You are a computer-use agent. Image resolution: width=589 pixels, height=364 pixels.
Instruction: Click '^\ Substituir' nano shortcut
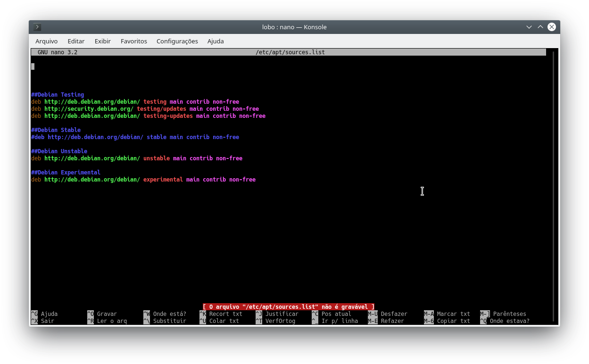[165, 321]
